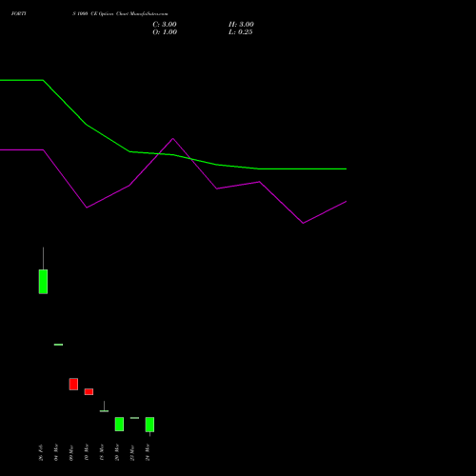Select the small red candle above 10 Mar

89,391
